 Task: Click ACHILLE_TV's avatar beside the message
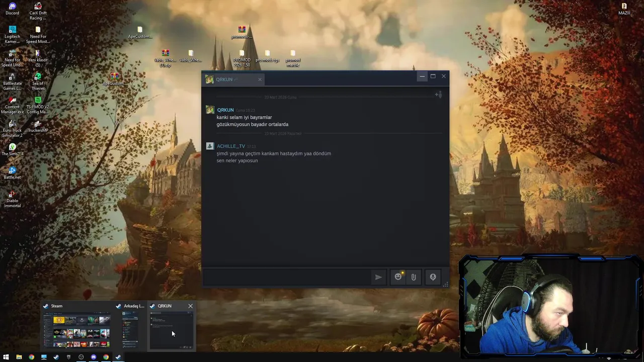pos(210,146)
